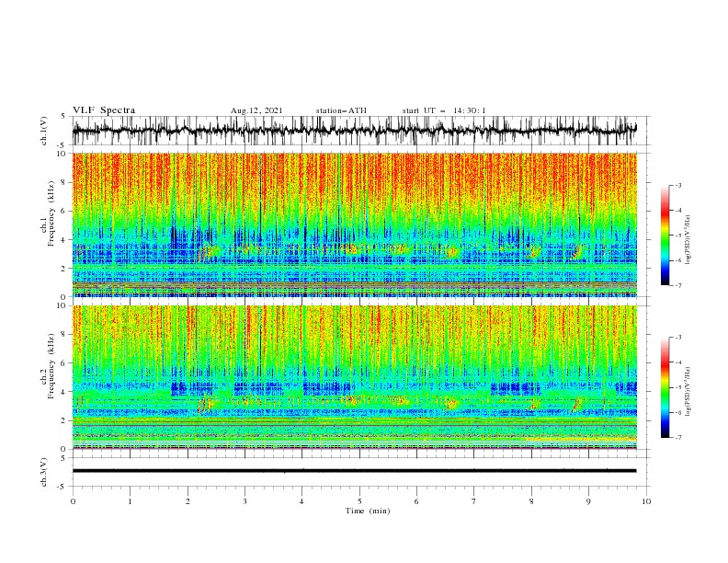Click the date label "Aug.12, 2021"
Screen dimensions: 728x563
[256, 110]
